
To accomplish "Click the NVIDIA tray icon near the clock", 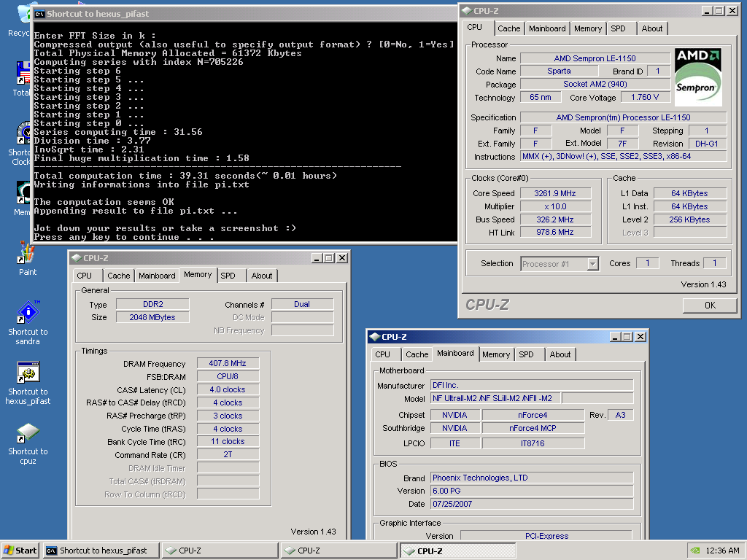I will [695, 551].
